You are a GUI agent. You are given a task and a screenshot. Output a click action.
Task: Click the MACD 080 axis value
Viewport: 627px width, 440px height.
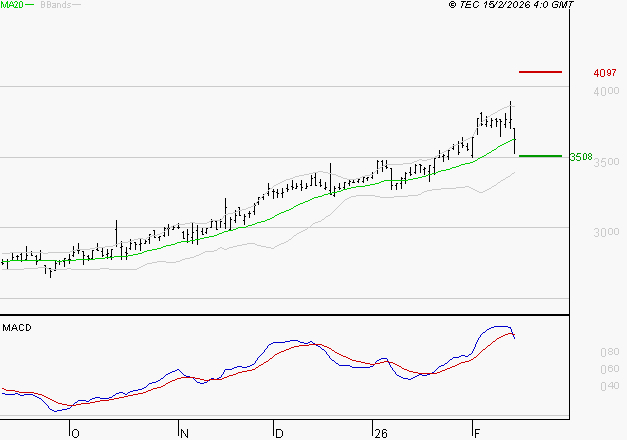[610, 352]
